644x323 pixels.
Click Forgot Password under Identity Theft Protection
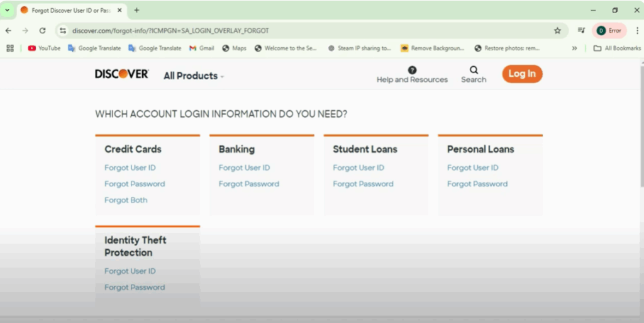click(135, 287)
